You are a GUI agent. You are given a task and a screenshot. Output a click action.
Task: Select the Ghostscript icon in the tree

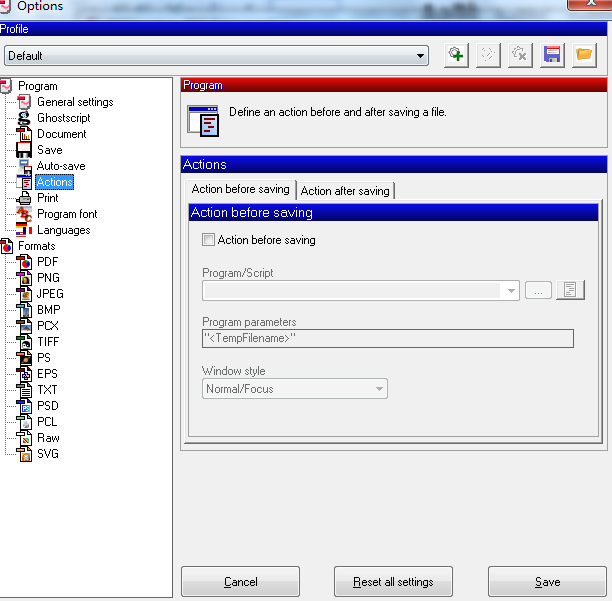tap(25, 118)
